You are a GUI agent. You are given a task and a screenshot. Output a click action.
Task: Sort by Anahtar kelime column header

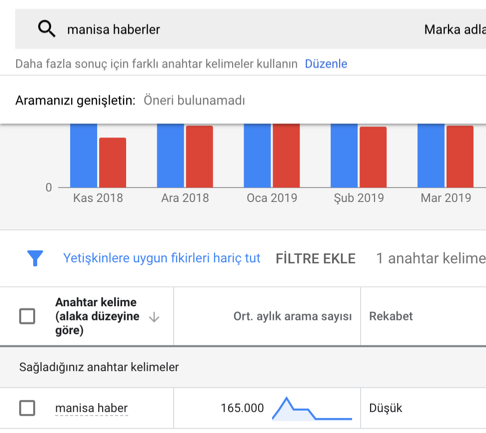coord(97,316)
